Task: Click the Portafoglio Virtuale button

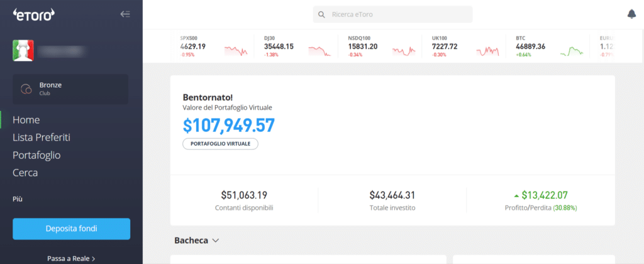Action: pyautogui.click(x=220, y=144)
